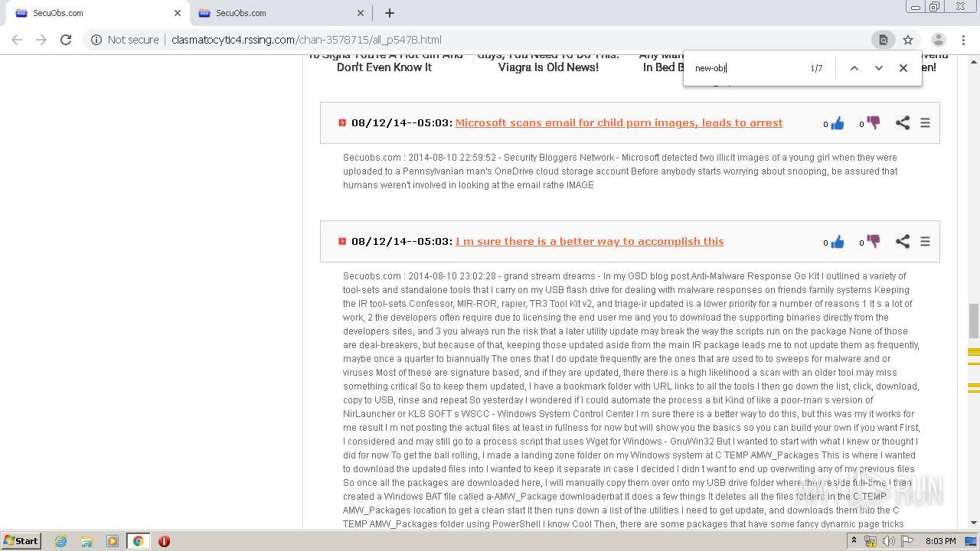Click the Chrome taskbar button
The height and width of the screenshot is (551, 980).
(x=139, y=541)
